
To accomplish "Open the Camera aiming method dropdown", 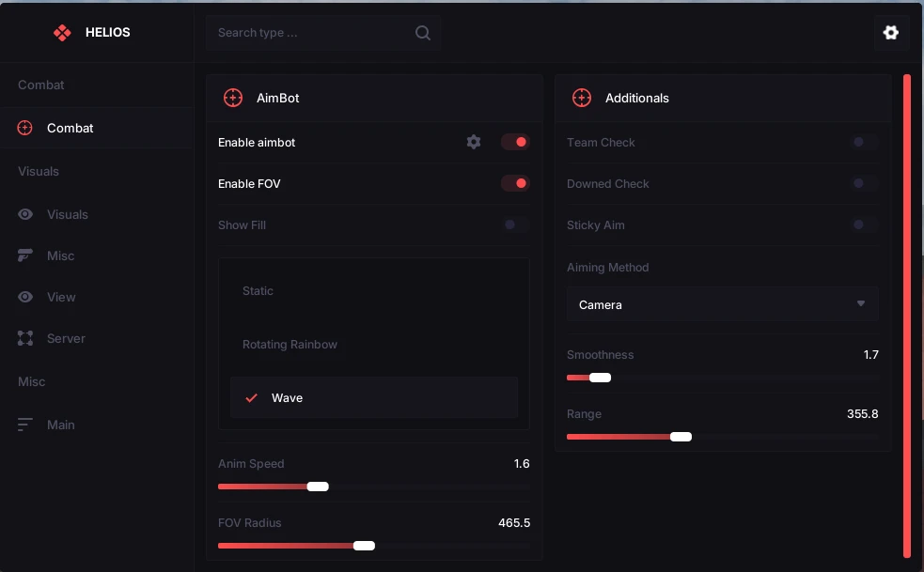I will coord(723,304).
